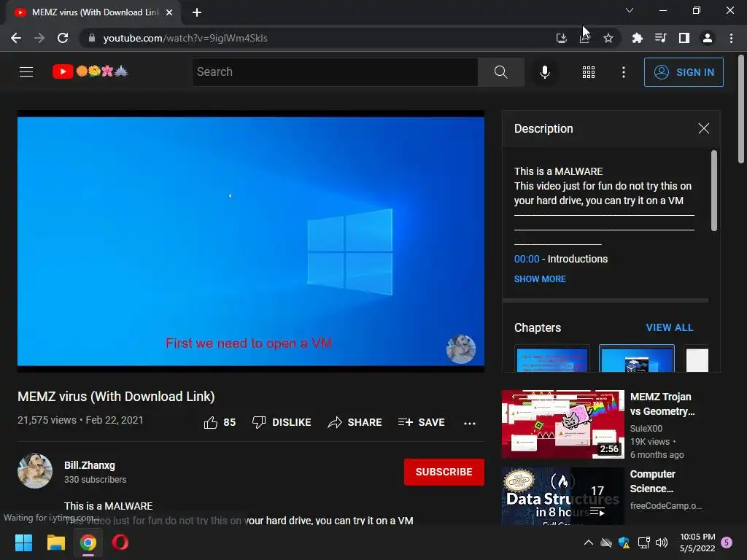Open a new tab with plus button
This screenshot has height=560, width=747.
pyautogui.click(x=197, y=12)
